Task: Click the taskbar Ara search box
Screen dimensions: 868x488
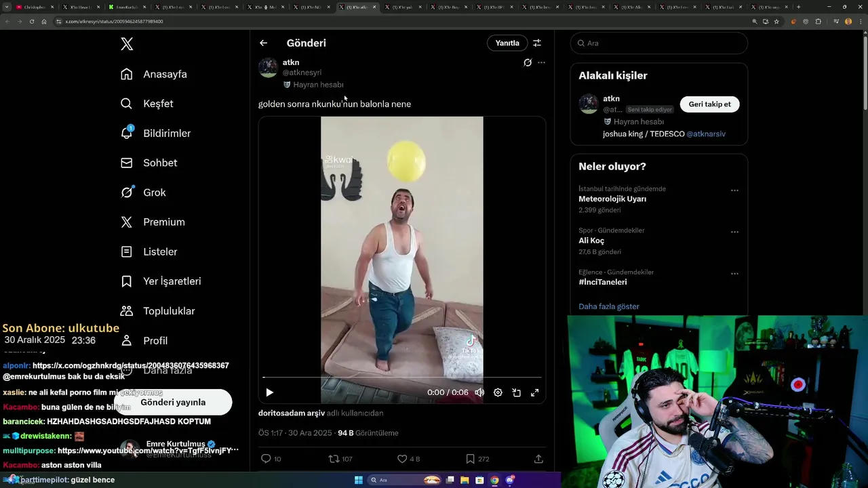Action: point(405,480)
